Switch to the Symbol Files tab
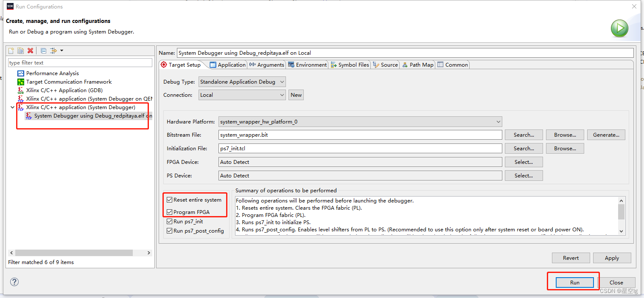The image size is (644, 298). [350, 65]
